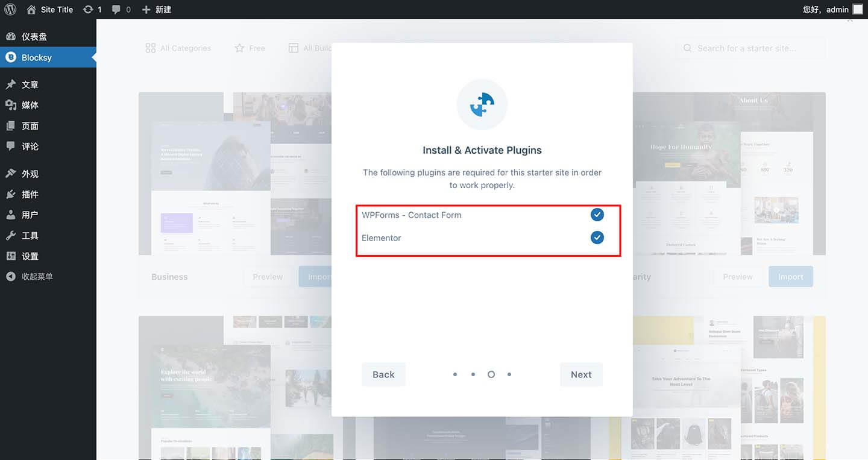Open the 用户 users menu

click(48, 215)
